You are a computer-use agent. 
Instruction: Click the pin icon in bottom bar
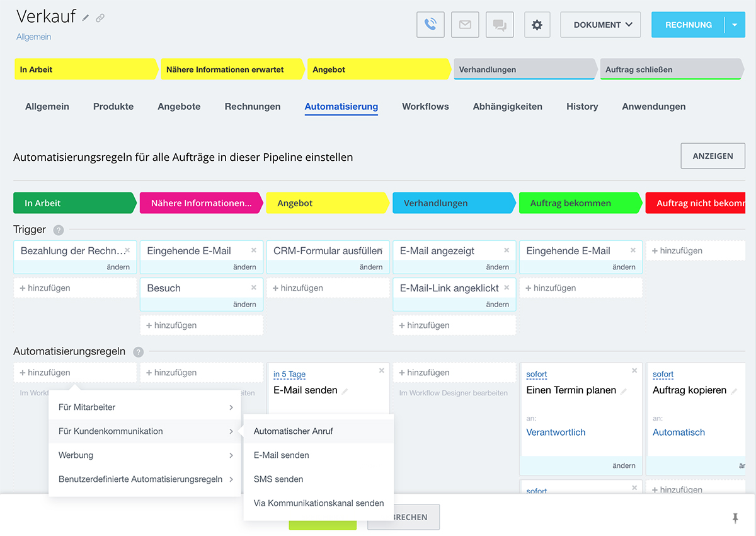pyautogui.click(x=735, y=518)
